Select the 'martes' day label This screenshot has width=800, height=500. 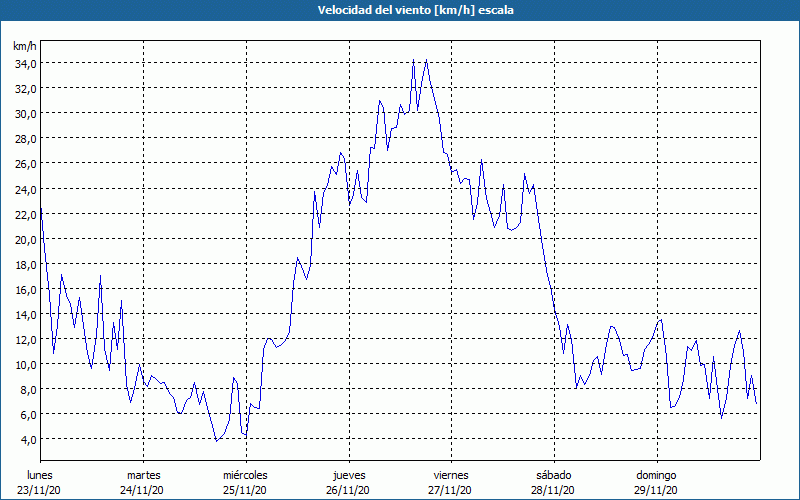tap(144, 475)
